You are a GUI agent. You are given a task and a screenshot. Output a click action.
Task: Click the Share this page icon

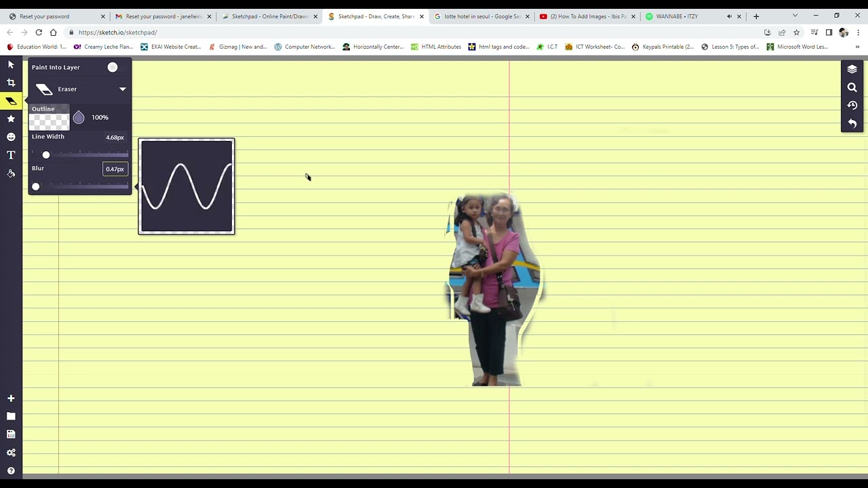782,32
